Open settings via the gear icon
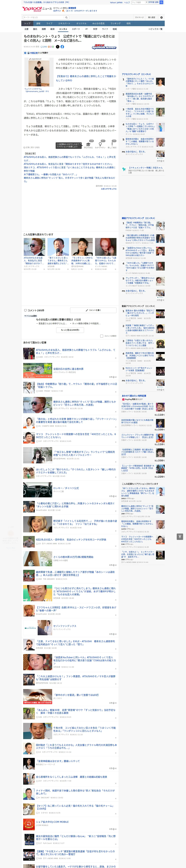186x868 pixels. pyautogui.click(x=161, y=17)
